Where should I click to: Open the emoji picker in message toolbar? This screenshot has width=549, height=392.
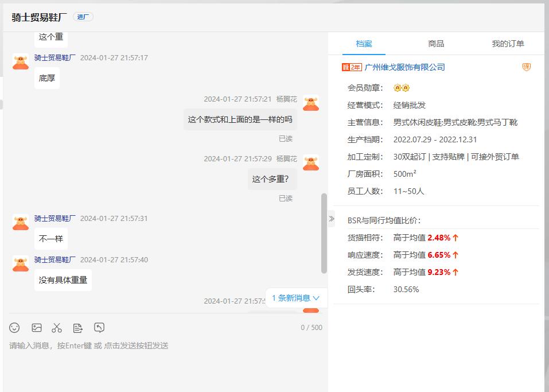click(14, 328)
